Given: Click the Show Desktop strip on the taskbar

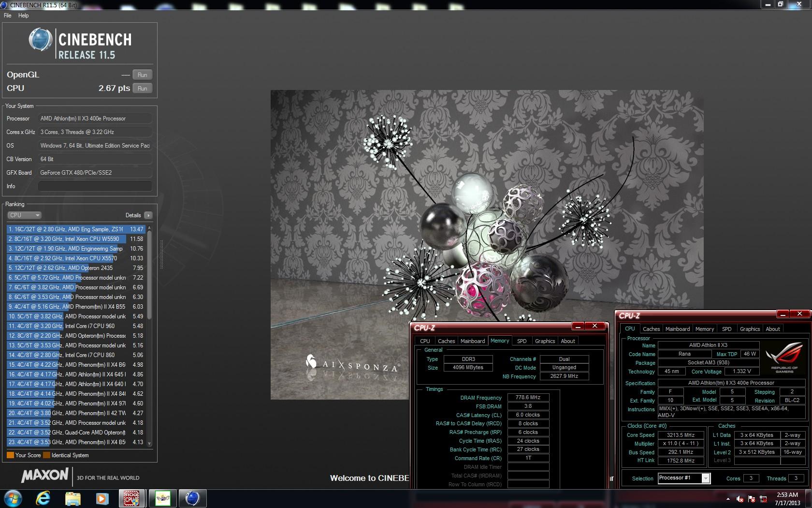Looking at the screenshot, I should point(809,498).
